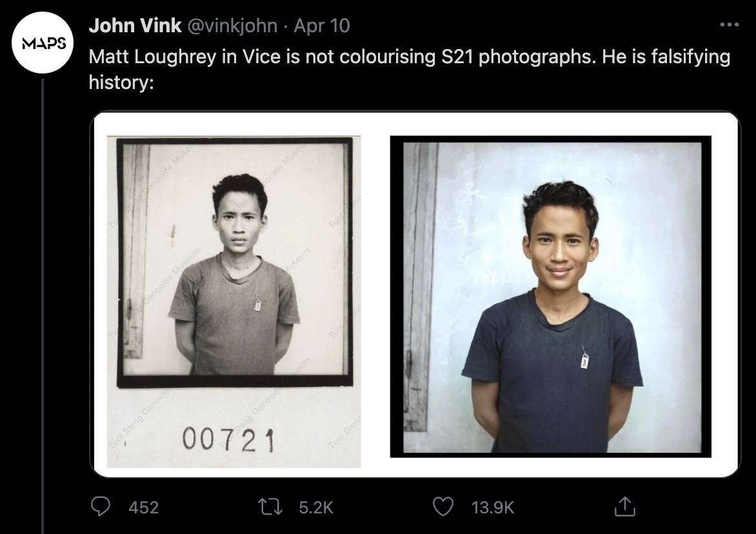Open the three-dot more options menu
Image resolution: width=756 pixels, height=534 pixels.
(728, 24)
